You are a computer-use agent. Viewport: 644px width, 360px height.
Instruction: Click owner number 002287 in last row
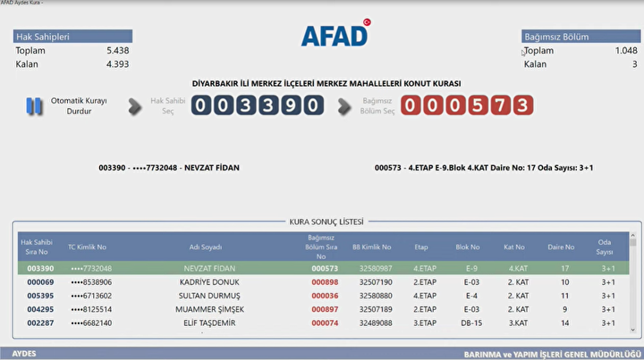coord(40,322)
